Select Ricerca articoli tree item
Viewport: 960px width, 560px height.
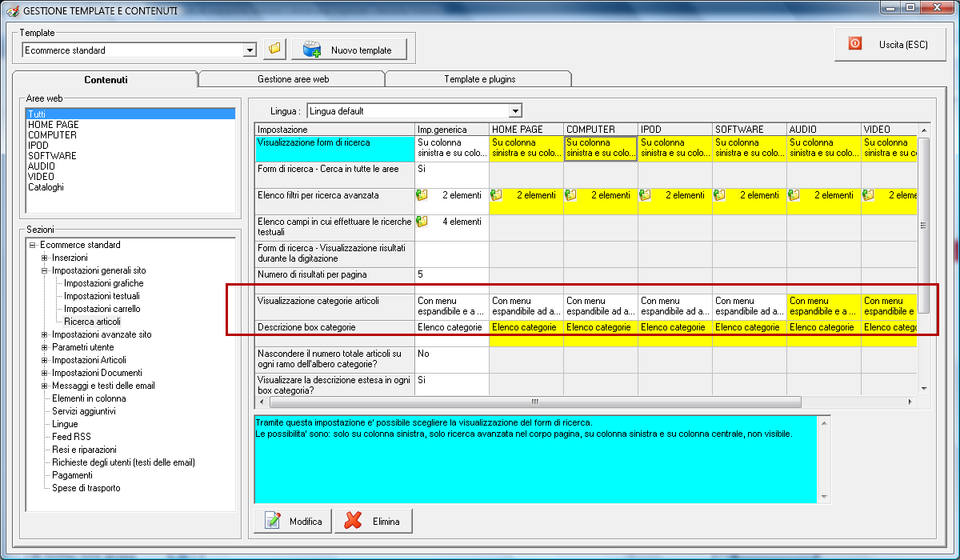(x=93, y=322)
